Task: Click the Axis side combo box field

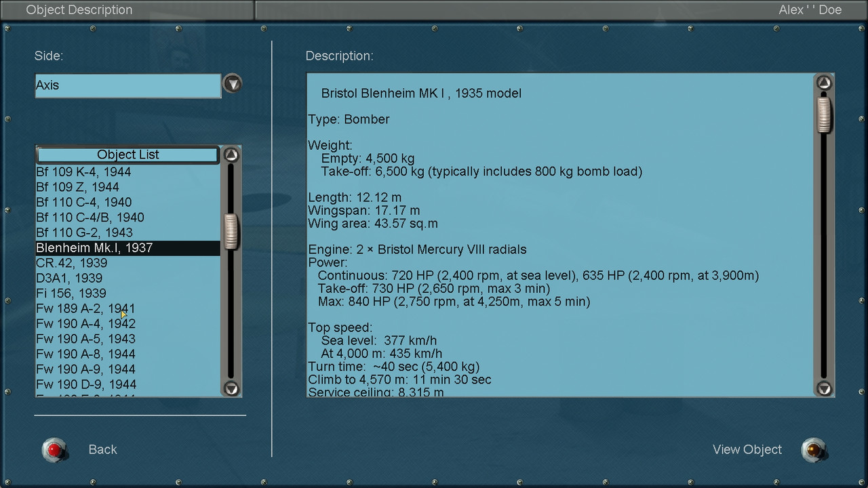Action: tap(128, 85)
